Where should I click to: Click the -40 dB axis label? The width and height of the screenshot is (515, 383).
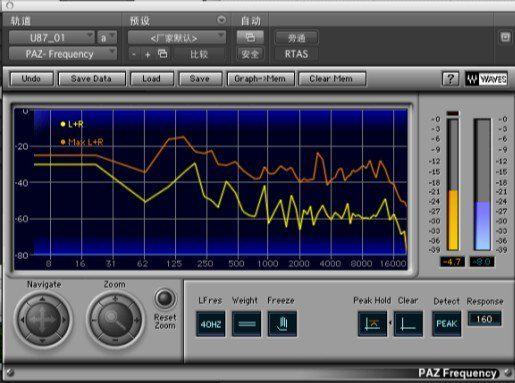point(22,183)
